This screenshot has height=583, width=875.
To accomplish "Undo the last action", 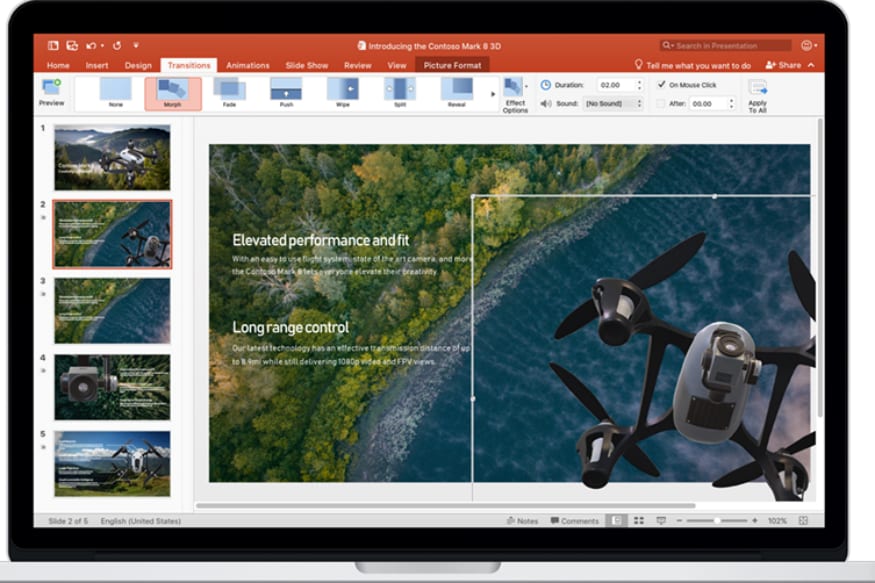I will tap(92, 46).
